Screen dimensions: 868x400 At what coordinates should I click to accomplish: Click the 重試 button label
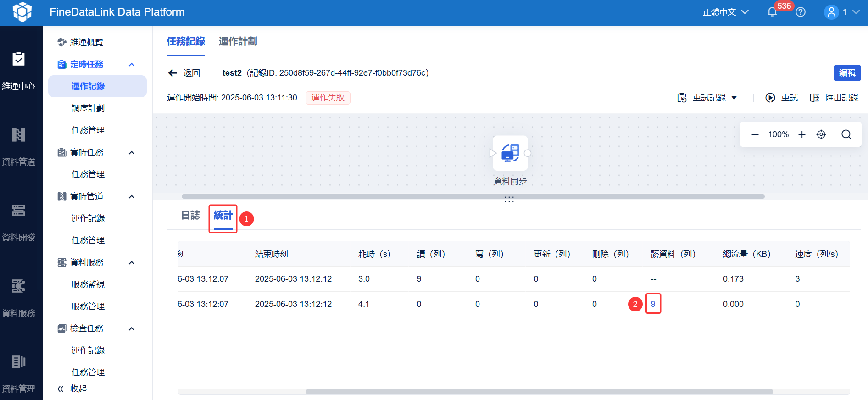click(790, 98)
